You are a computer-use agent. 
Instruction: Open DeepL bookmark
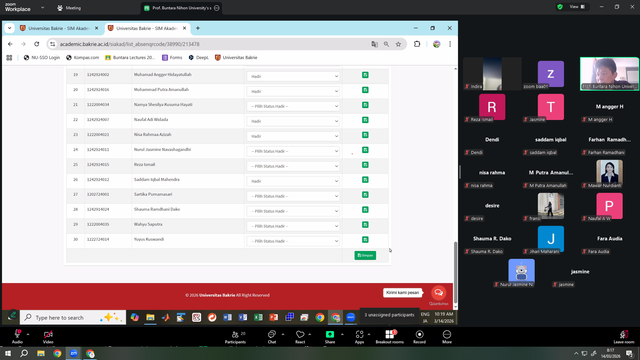click(x=198, y=58)
